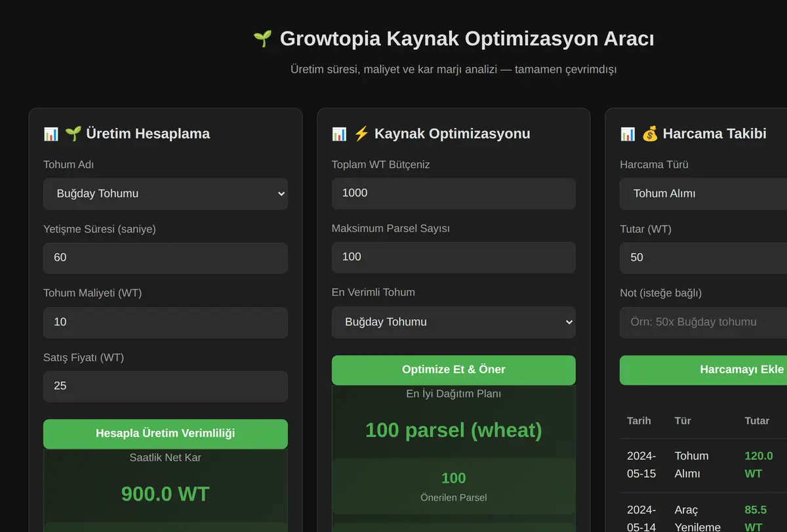Focus the Yetişme Süresi (saniye) field

coord(165,258)
